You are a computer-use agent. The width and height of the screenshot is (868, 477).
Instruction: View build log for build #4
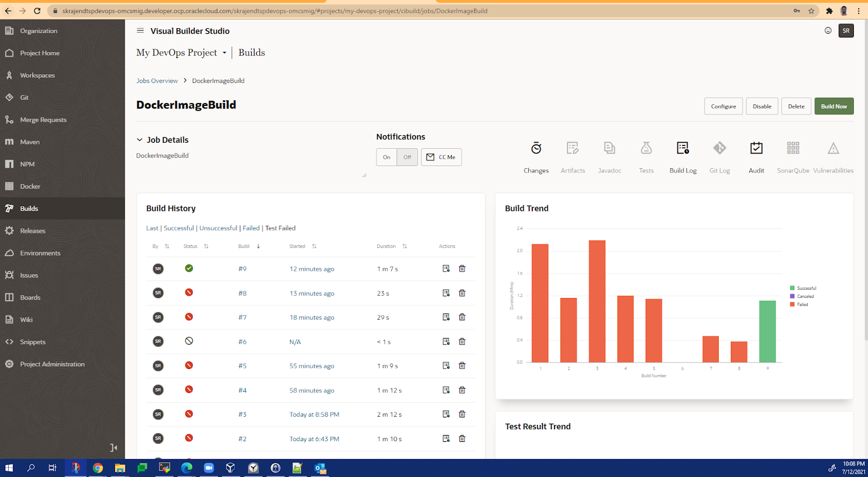[x=446, y=390]
